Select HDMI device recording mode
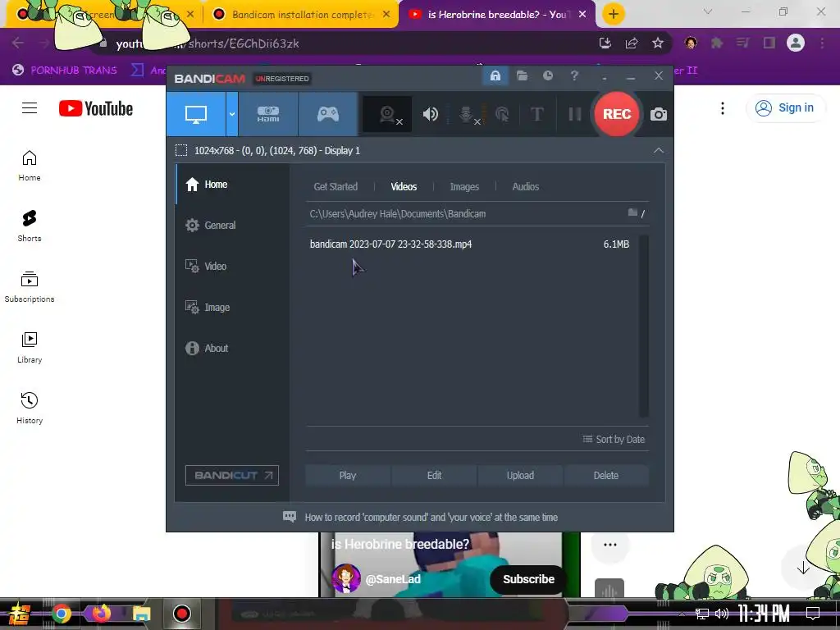The image size is (840, 630). pos(268,114)
